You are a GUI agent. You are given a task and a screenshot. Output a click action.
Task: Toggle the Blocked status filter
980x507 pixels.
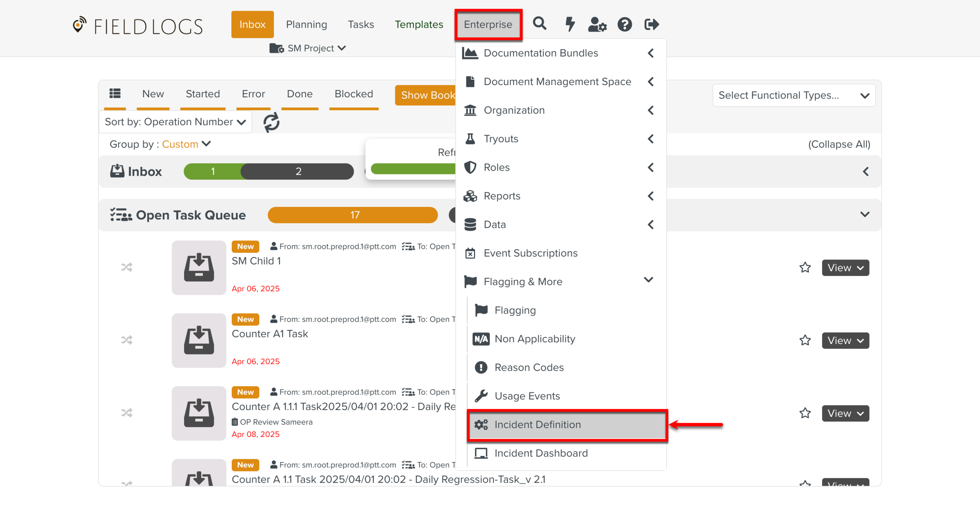(x=354, y=94)
